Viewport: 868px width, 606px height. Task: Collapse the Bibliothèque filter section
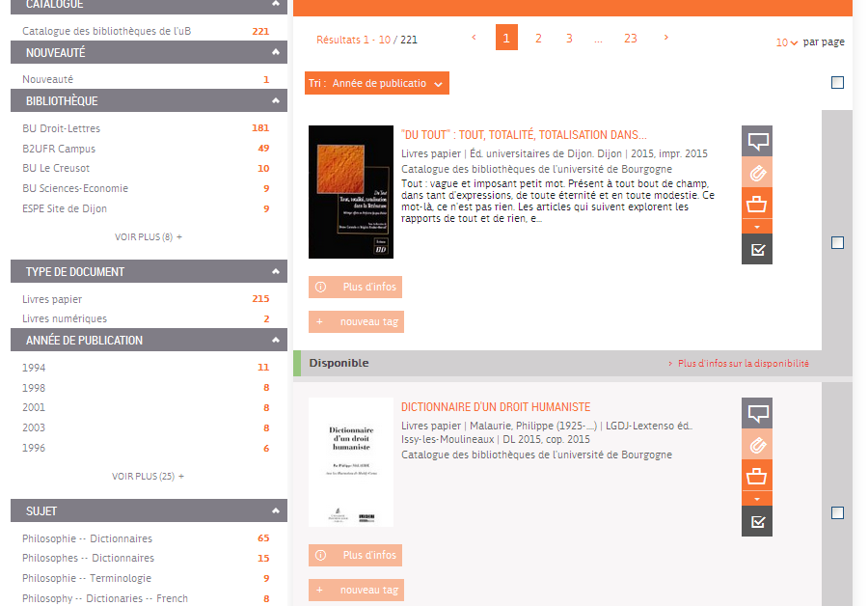coord(276,100)
